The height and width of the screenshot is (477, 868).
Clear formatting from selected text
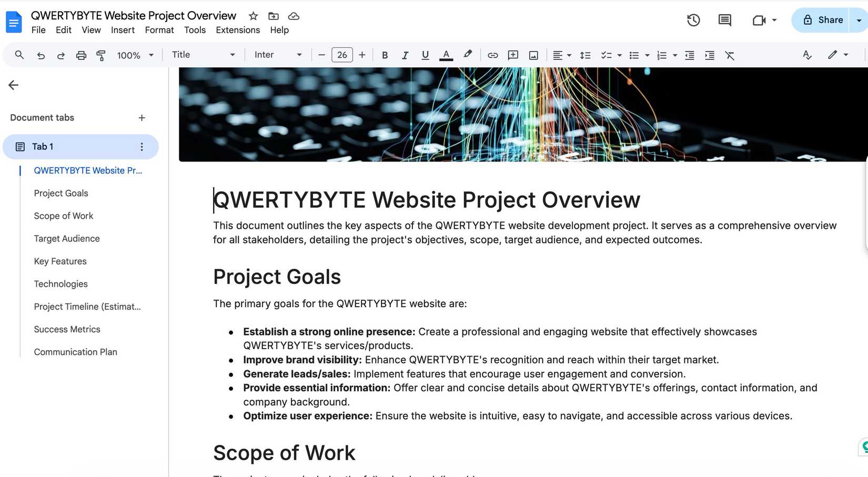pyautogui.click(x=730, y=55)
